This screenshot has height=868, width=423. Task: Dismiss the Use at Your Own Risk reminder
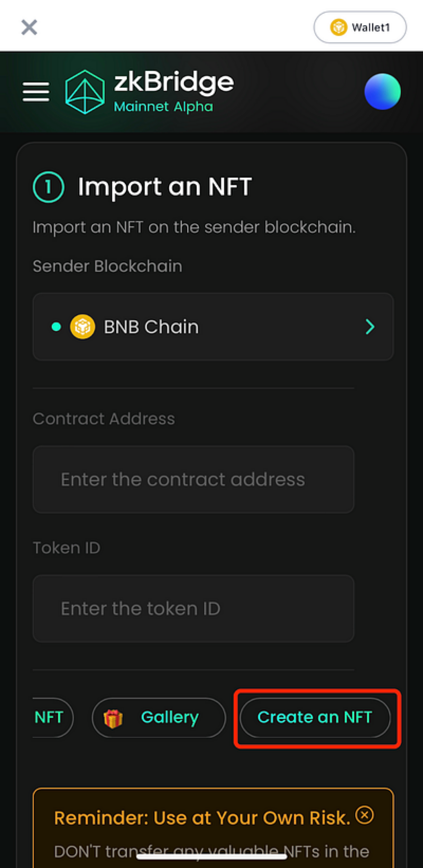364,815
